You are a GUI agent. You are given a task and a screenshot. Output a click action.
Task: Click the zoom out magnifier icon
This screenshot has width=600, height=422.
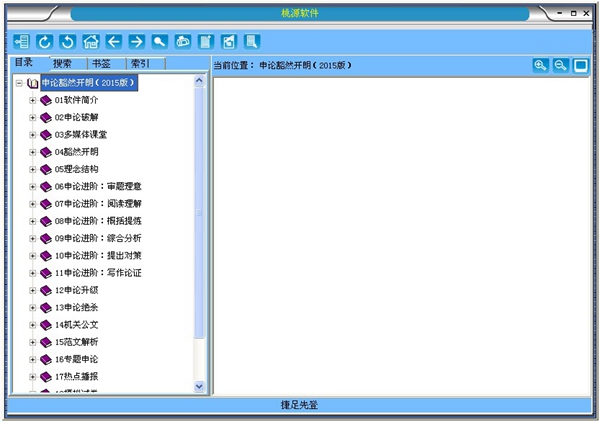point(560,66)
